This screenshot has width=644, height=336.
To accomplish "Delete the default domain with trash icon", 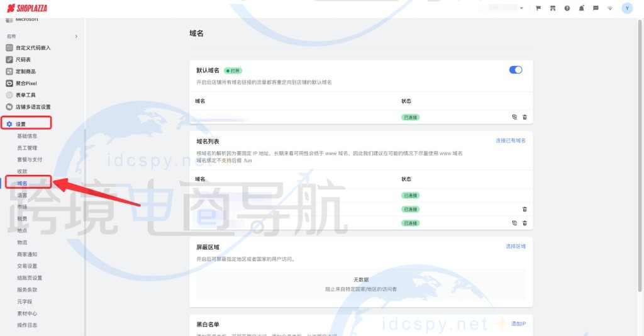I will [x=525, y=117].
